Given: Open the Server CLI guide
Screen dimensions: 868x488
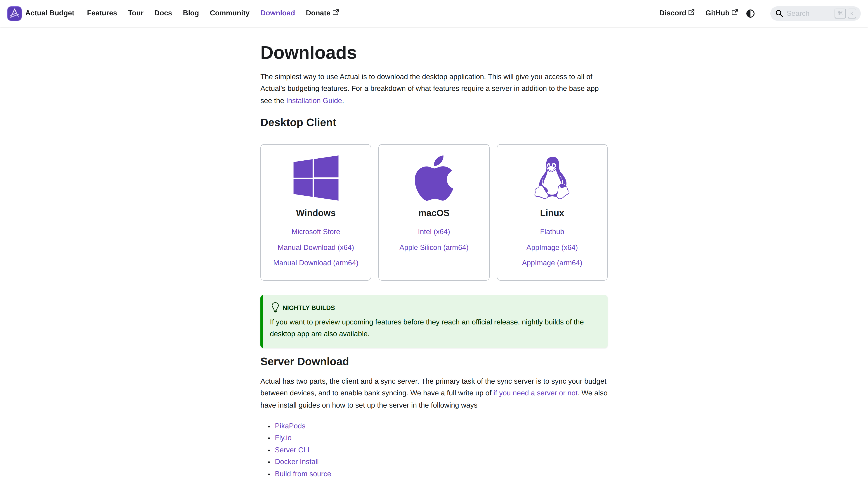Looking at the screenshot, I should 292,450.
